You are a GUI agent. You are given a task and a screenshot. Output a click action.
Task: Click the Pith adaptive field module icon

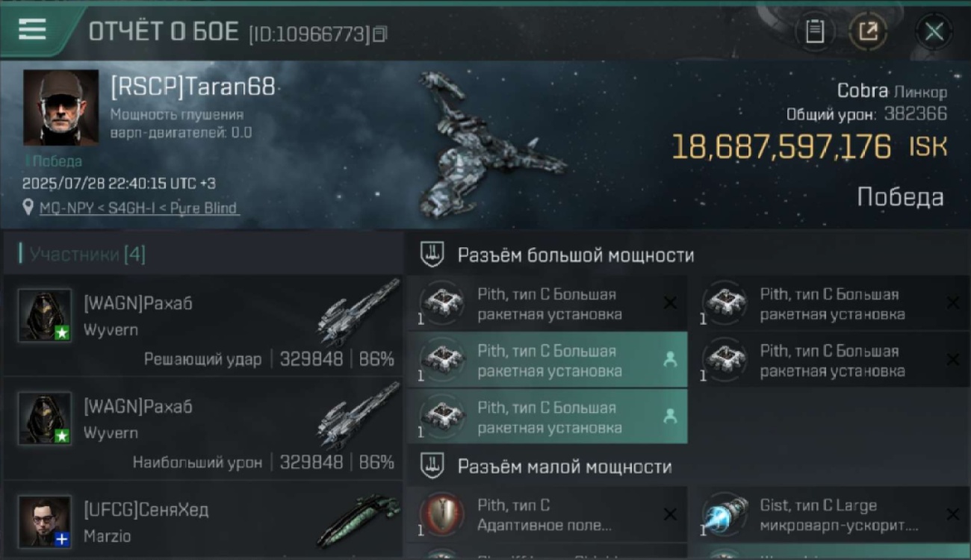coord(441,515)
